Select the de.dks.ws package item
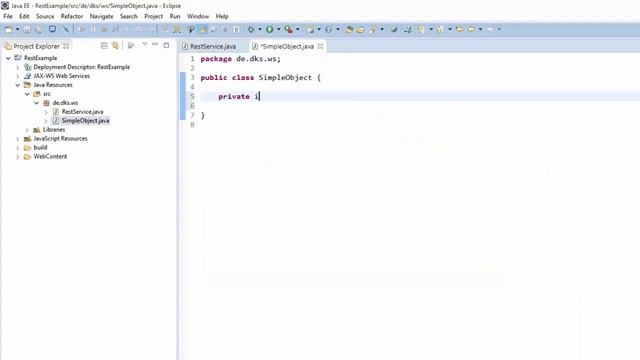 coord(65,103)
